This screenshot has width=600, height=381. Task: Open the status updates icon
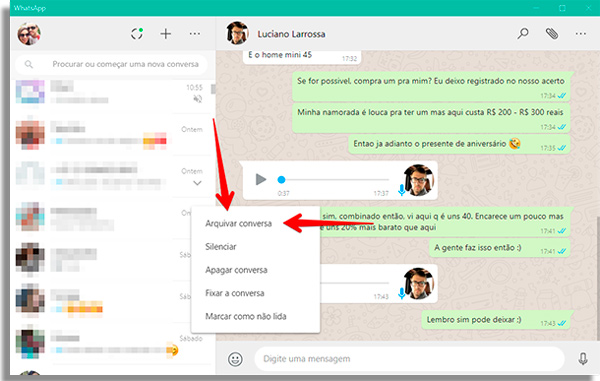click(137, 34)
